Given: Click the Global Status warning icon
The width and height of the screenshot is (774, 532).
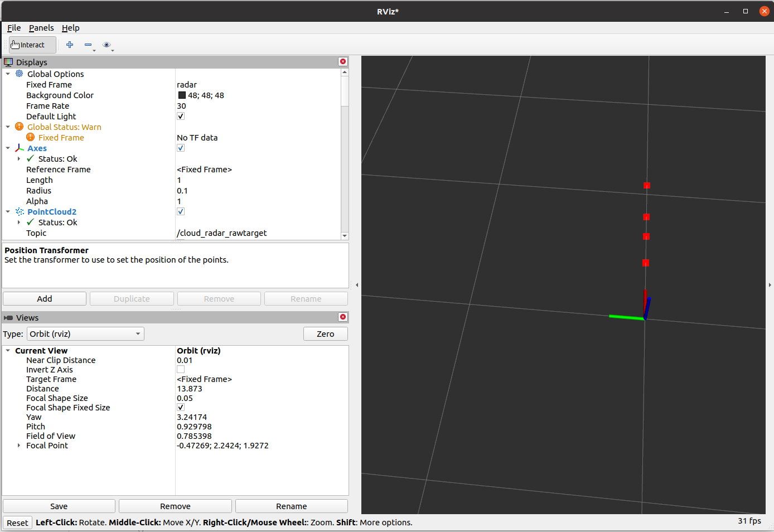Looking at the screenshot, I should pyautogui.click(x=18, y=127).
